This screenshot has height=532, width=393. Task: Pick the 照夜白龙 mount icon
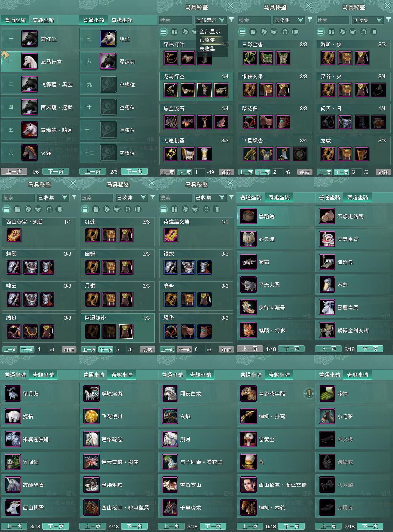(x=170, y=393)
